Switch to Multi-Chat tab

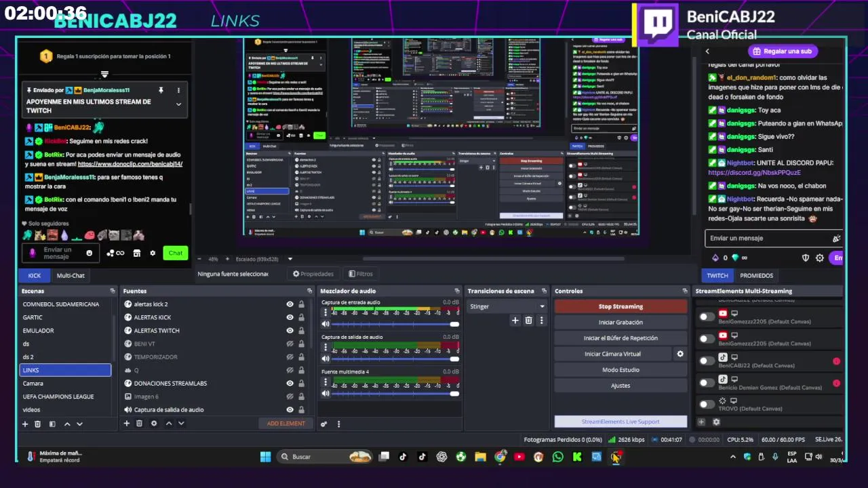click(71, 275)
